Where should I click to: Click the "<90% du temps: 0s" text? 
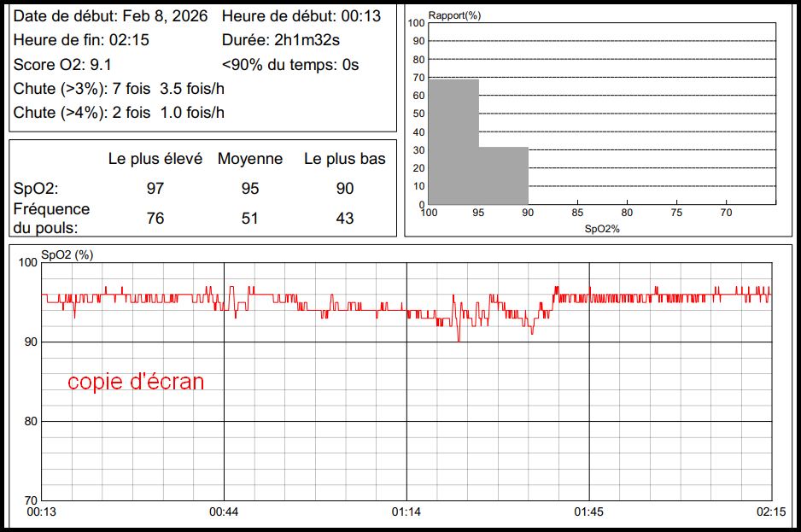tap(290, 65)
